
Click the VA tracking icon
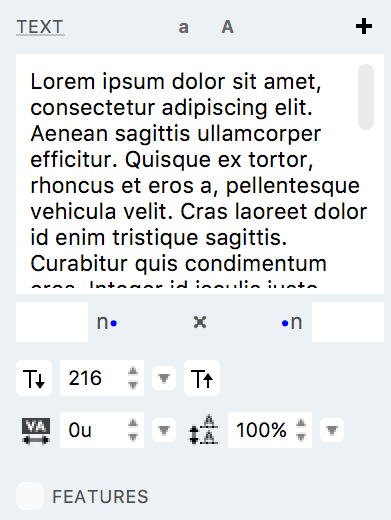[36, 430]
